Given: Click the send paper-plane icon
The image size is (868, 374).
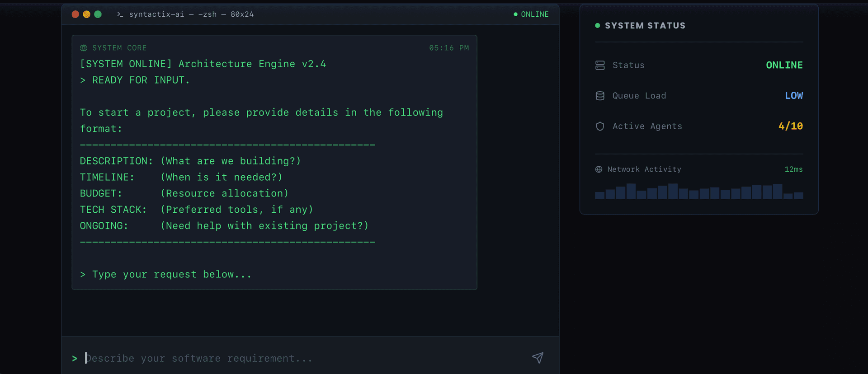Looking at the screenshot, I should click(x=538, y=358).
